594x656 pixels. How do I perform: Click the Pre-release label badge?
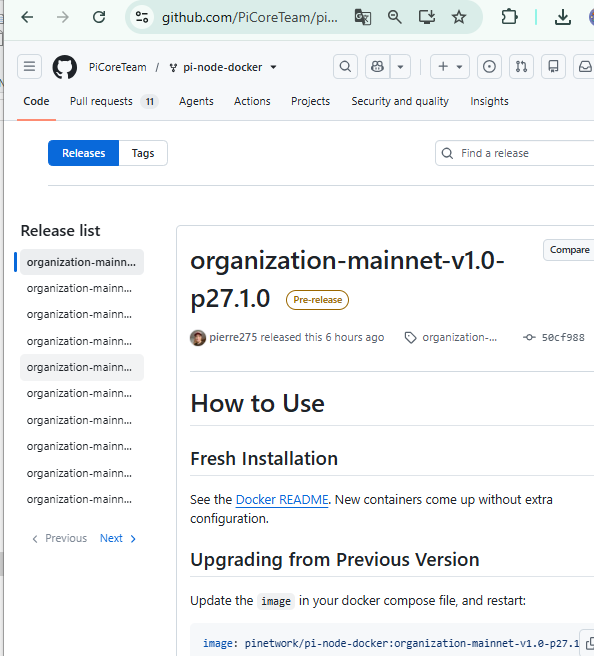(x=317, y=300)
